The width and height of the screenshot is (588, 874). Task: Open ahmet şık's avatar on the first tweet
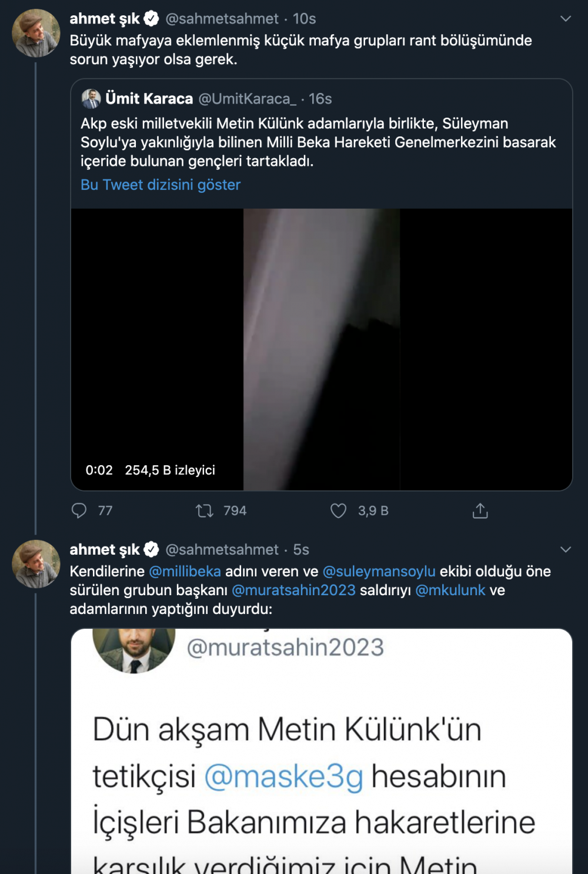coord(36,33)
